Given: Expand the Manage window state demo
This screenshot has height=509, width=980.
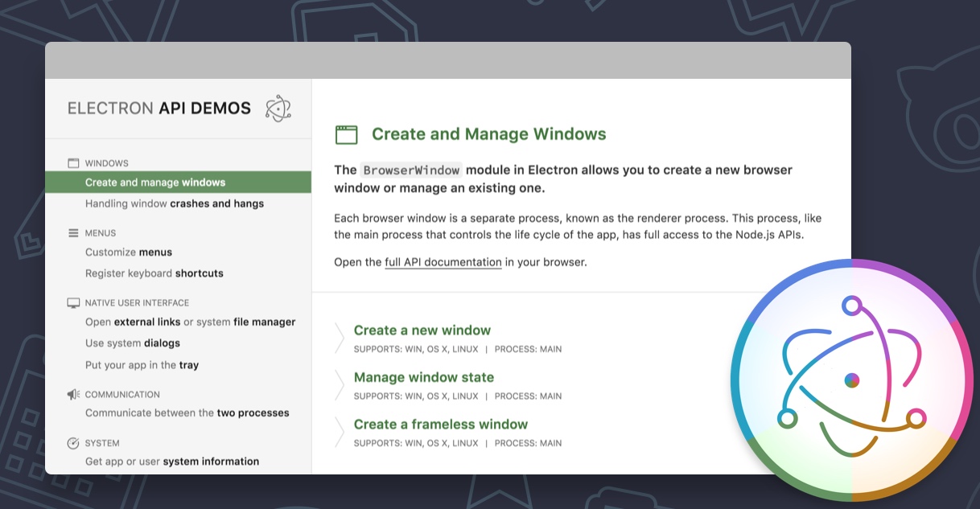Looking at the screenshot, I should coord(424,377).
